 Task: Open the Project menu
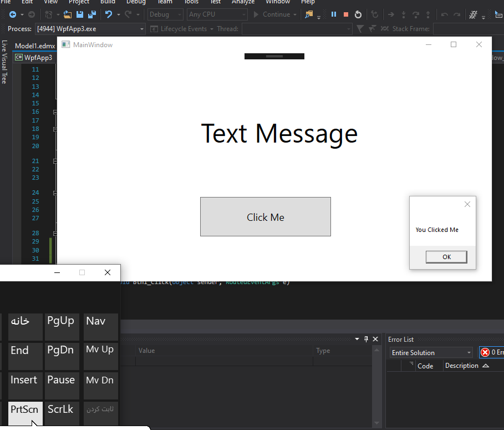point(79,2)
